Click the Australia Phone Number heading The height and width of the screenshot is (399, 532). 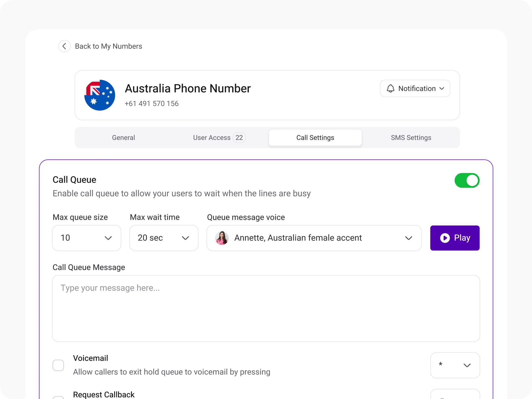(x=188, y=88)
